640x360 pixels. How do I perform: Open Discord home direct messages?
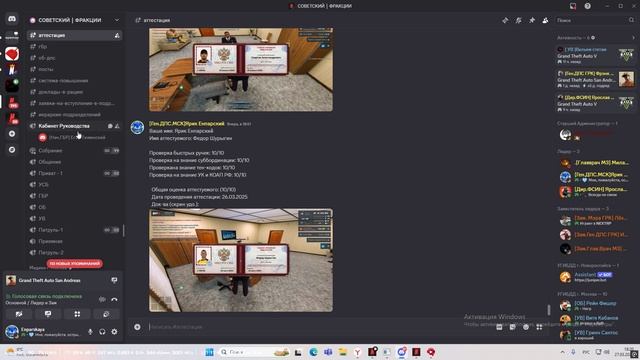tap(12, 19)
